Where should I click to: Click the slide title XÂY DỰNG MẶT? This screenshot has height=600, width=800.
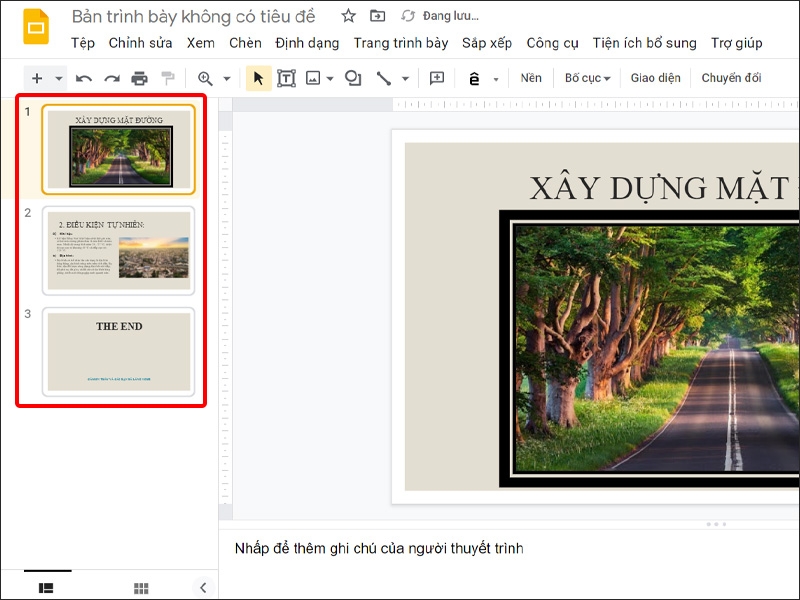coord(660,188)
